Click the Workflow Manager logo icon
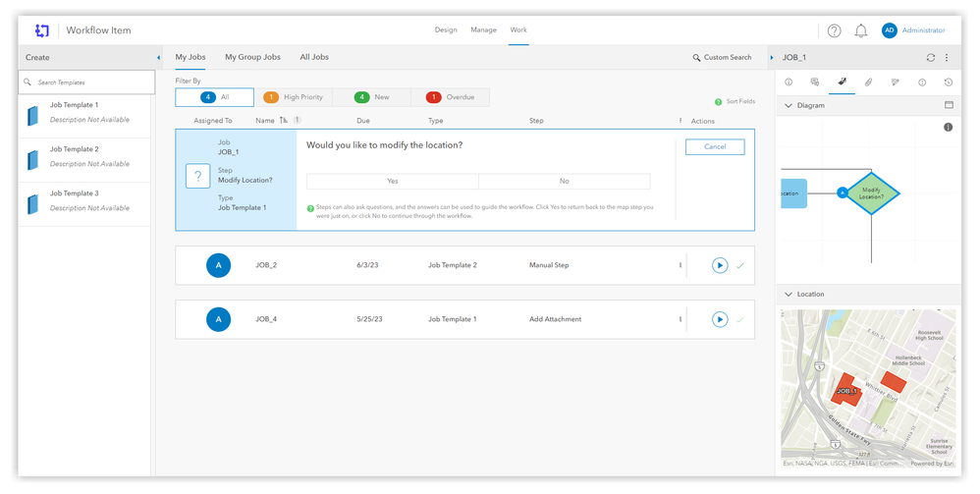This screenshot has width=980, height=494. click(x=42, y=30)
